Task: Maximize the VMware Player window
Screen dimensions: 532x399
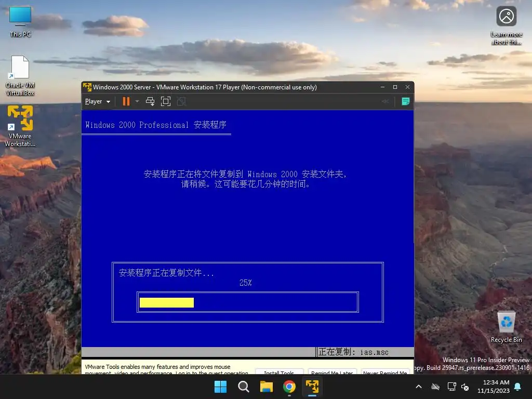Action: click(395, 87)
